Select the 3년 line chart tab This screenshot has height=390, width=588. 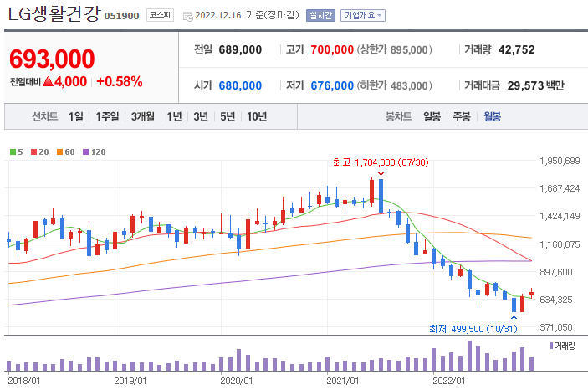(x=201, y=116)
